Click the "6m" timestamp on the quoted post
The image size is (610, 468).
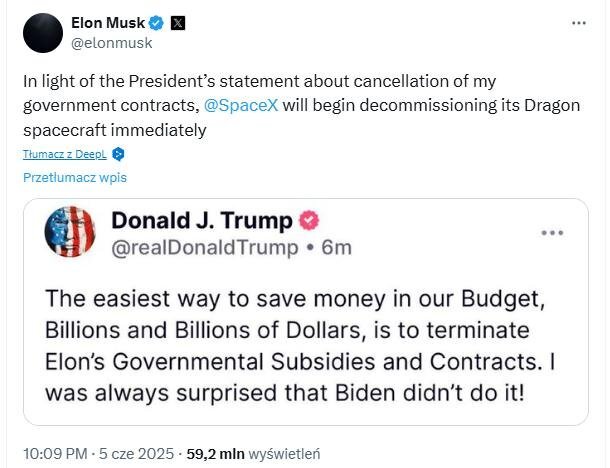coord(337,246)
